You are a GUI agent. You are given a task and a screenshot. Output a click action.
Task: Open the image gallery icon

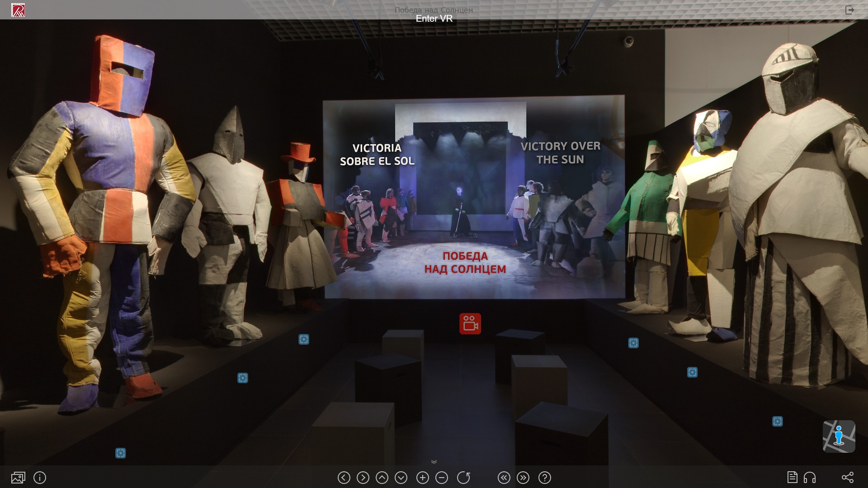(x=18, y=478)
